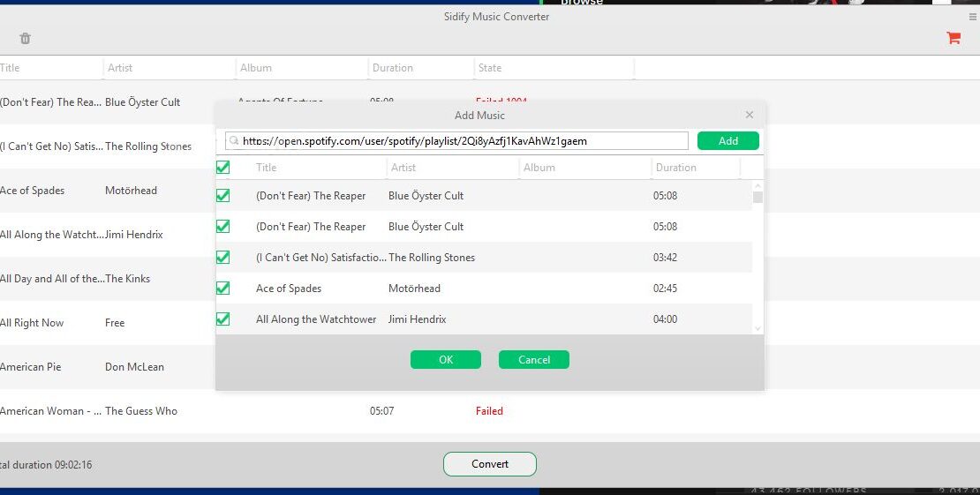
Task: Click dialog Title column header
Action: click(267, 167)
